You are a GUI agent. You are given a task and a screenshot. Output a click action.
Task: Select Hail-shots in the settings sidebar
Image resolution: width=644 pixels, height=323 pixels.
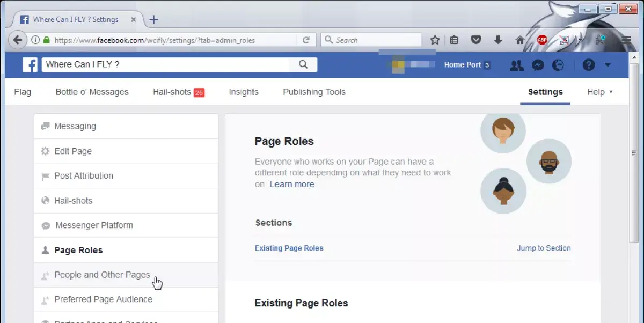tap(126, 201)
